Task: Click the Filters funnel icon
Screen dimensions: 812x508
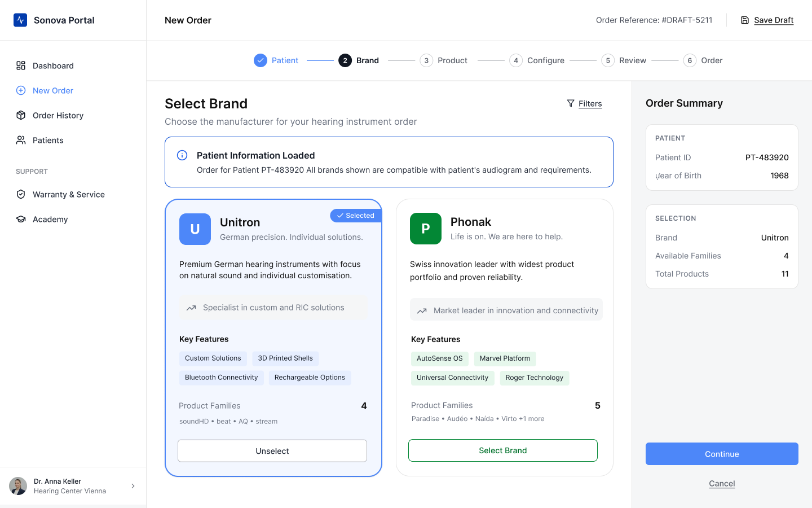Action: click(x=571, y=103)
